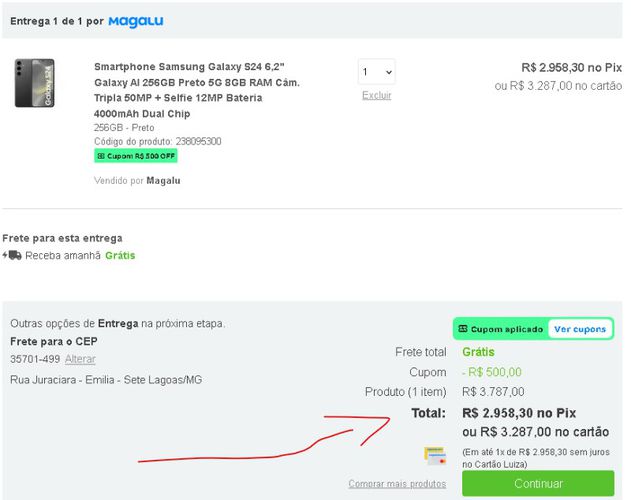Image resolution: width=631 pixels, height=500 pixels.
Task: Click Excluir to remove the product
Action: pos(377,95)
